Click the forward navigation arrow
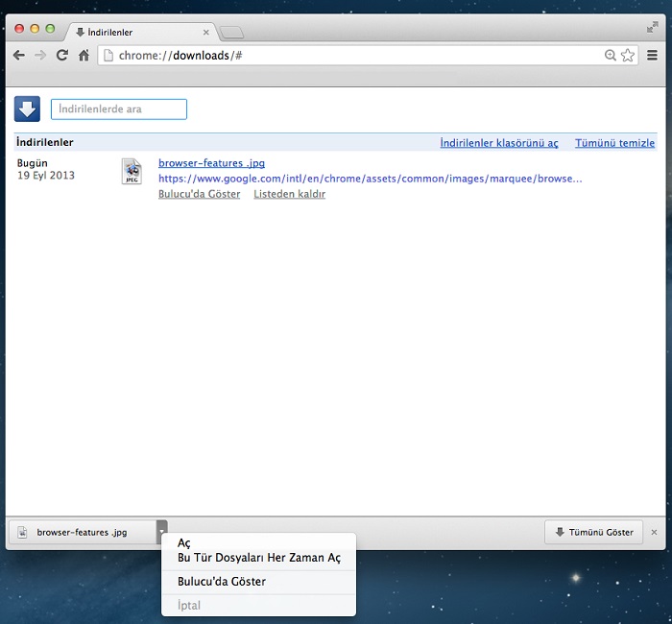The width and height of the screenshot is (672, 624). [40, 56]
